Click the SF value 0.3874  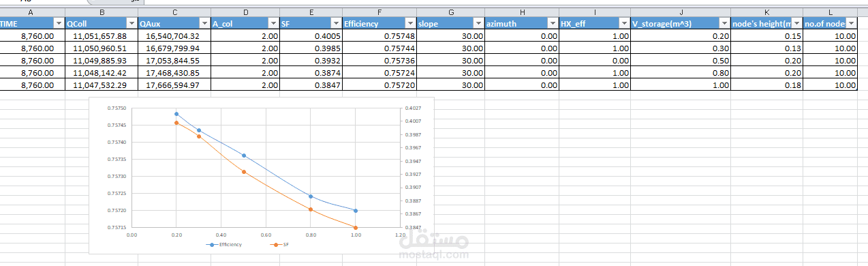311,72
